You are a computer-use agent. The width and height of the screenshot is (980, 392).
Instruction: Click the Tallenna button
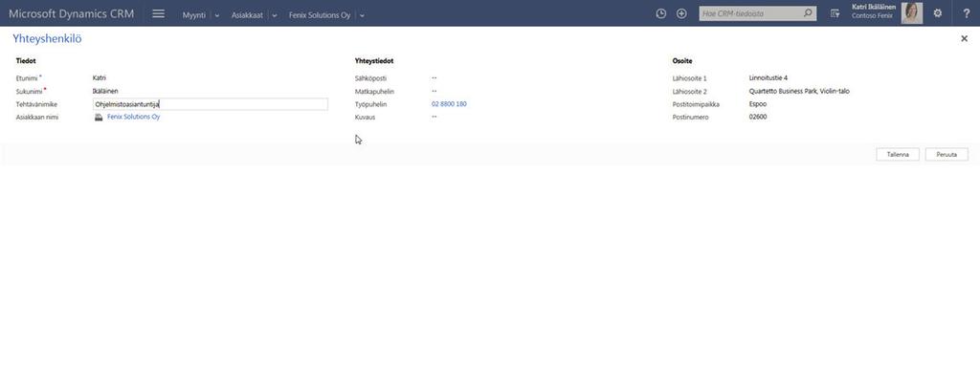pos(898,154)
